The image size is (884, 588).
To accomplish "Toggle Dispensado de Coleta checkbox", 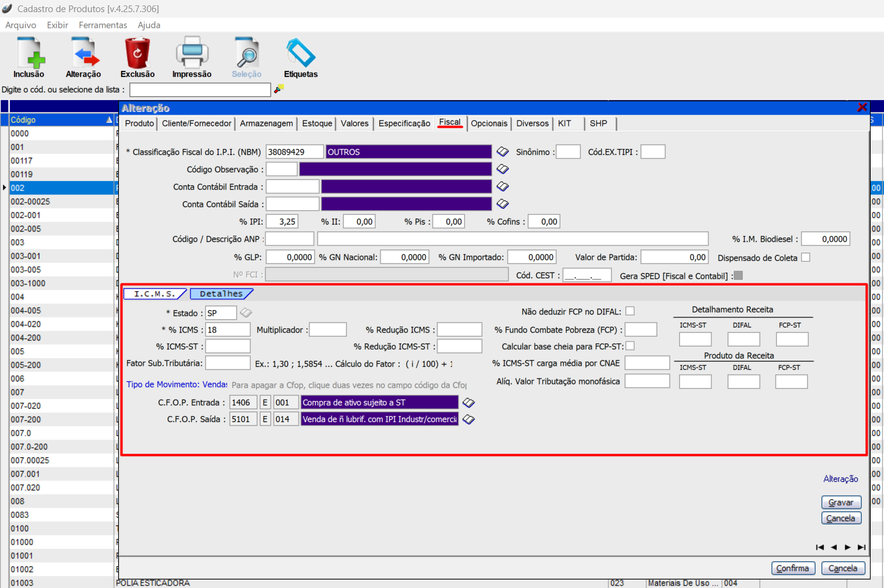I will click(805, 257).
